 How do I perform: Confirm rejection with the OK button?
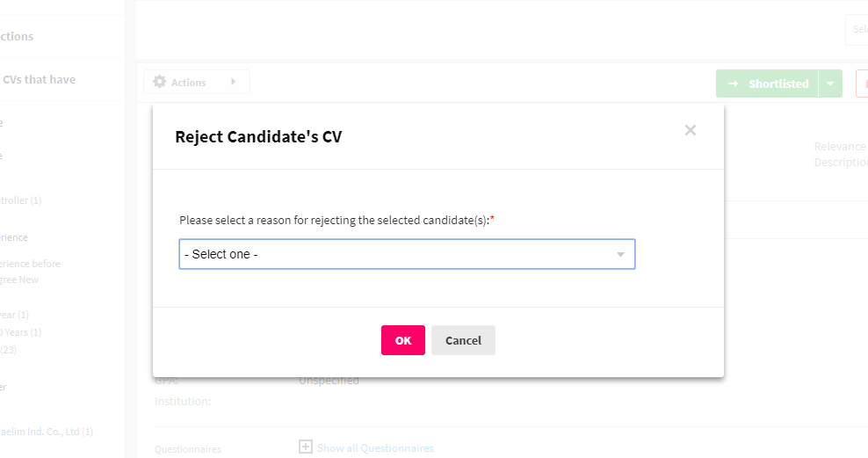[x=403, y=340]
